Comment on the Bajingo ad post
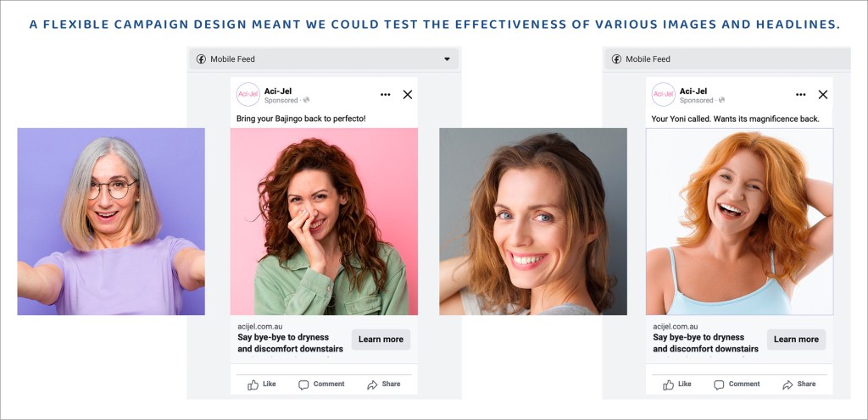The image size is (868, 420). tap(321, 384)
